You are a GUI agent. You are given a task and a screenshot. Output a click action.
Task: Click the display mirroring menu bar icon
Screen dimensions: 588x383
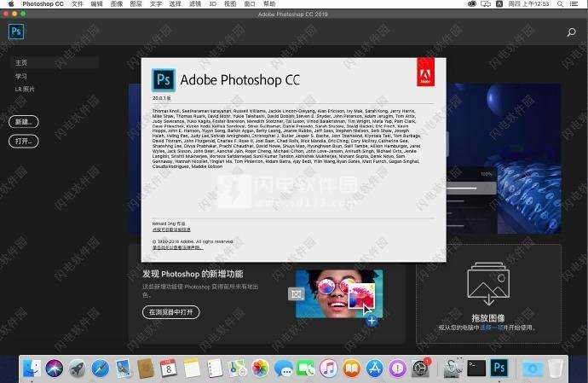click(486, 3)
